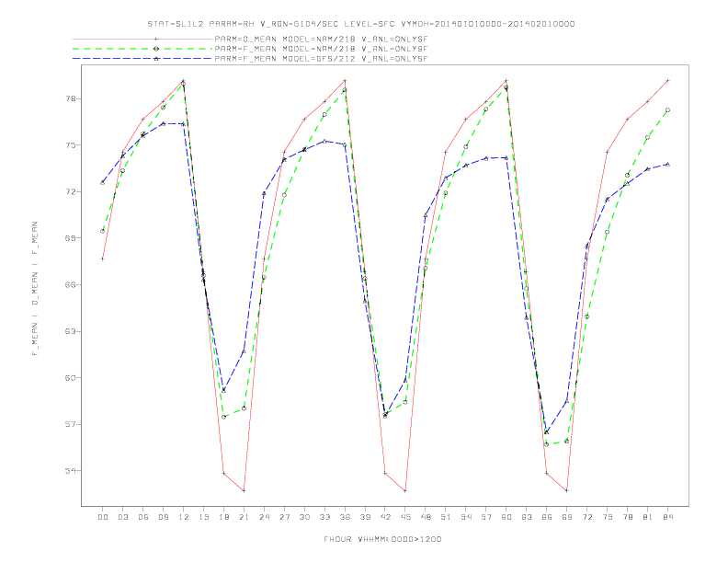Image resolution: width=728 pixels, height=563 pixels.
Task: Click the triangle marker in blue legend line
Action: coord(156,59)
